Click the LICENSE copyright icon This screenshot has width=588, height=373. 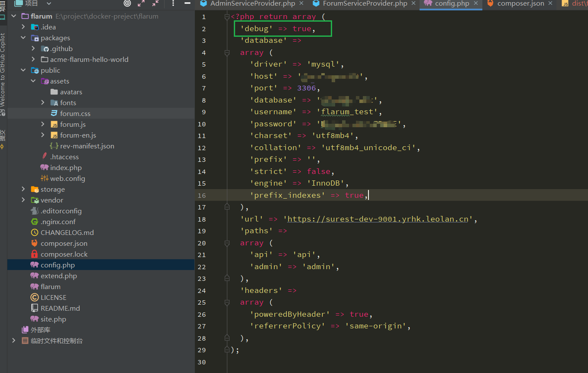click(35, 297)
